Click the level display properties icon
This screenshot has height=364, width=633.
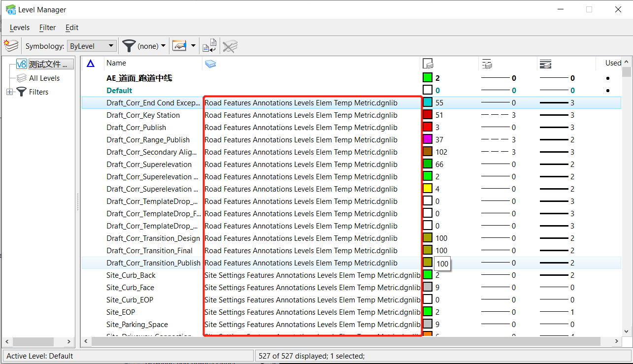tap(179, 46)
